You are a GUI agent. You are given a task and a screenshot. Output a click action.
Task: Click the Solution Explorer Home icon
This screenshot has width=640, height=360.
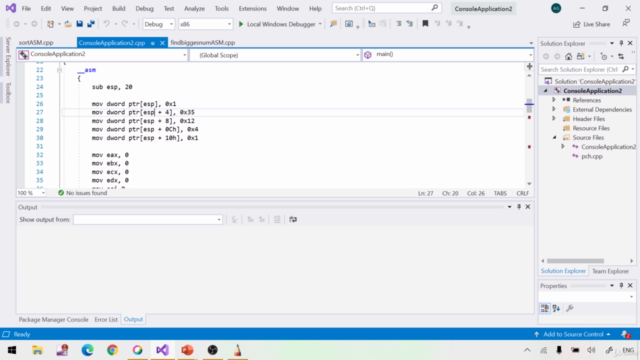pyautogui.click(x=569, y=56)
